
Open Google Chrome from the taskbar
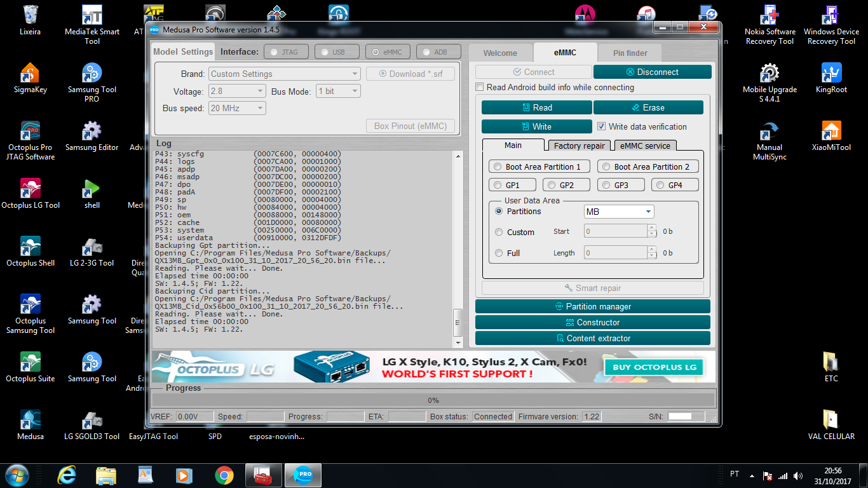[224, 475]
